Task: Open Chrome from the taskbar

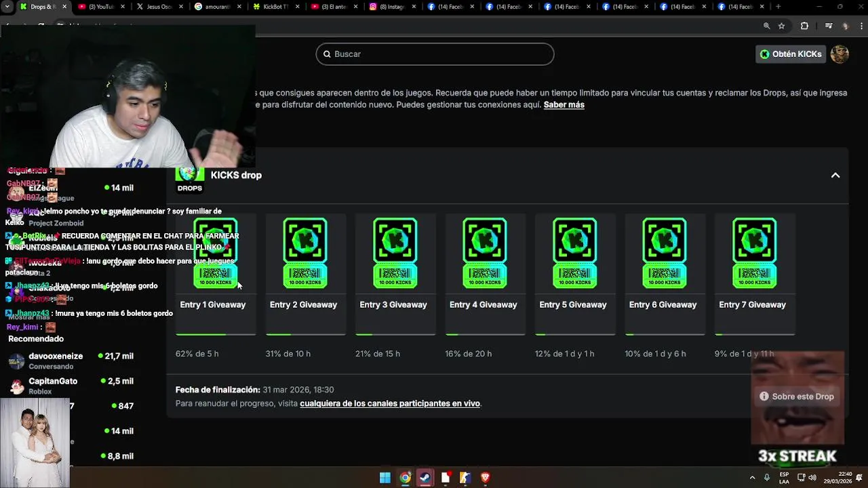Action: coord(405,478)
